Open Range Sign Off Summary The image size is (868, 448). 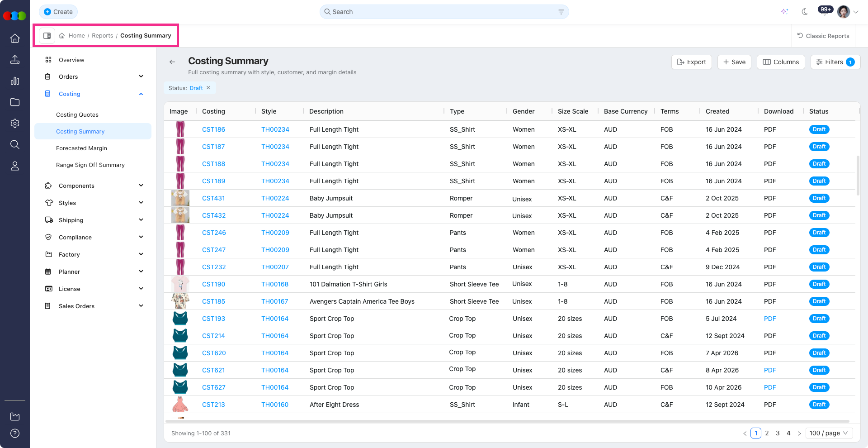(90, 165)
